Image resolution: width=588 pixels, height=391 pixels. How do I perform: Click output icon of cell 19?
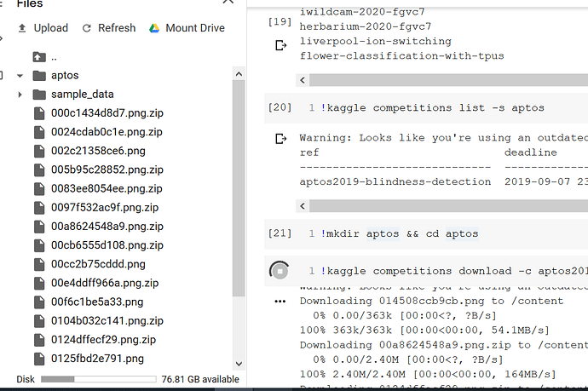click(280, 44)
